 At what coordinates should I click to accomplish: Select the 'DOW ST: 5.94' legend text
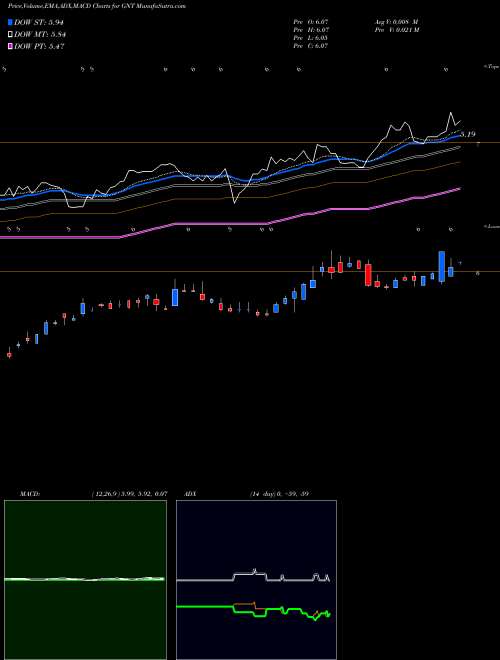click(x=39, y=22)
